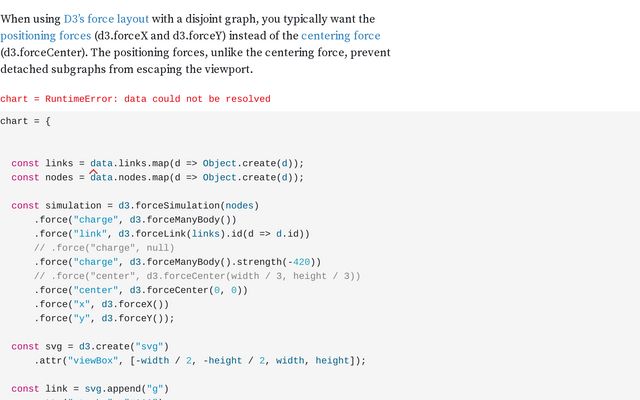Screen dimensions: 640x400
Task: Click "const nodes" declaration in code
Action: tap(42, 177)
